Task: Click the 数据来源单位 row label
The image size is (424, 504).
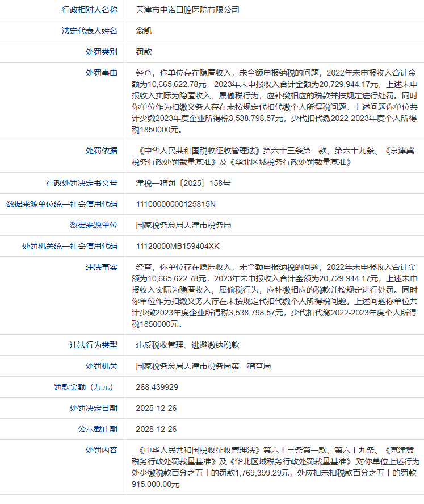Action: tap(94, 225)
